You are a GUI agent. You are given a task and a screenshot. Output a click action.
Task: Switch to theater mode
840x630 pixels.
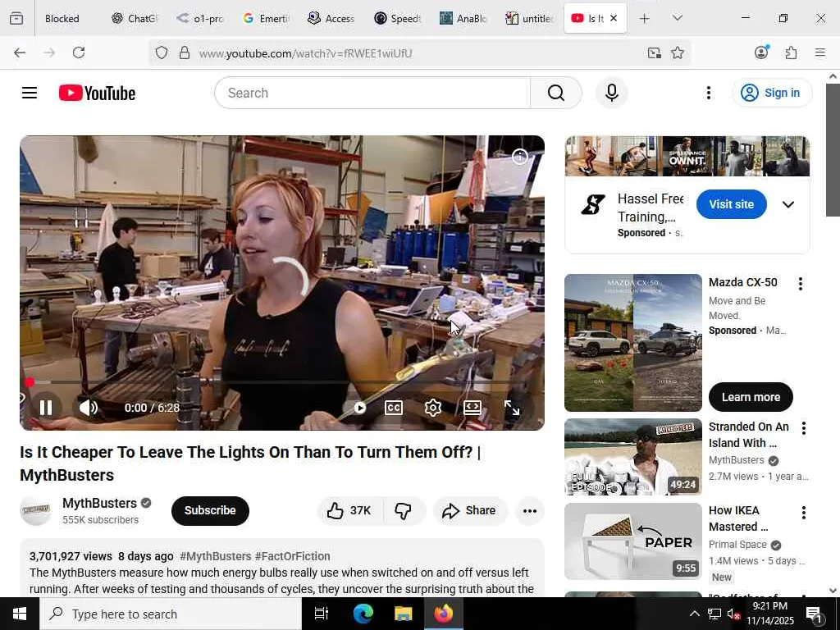[x=472, y=408]
